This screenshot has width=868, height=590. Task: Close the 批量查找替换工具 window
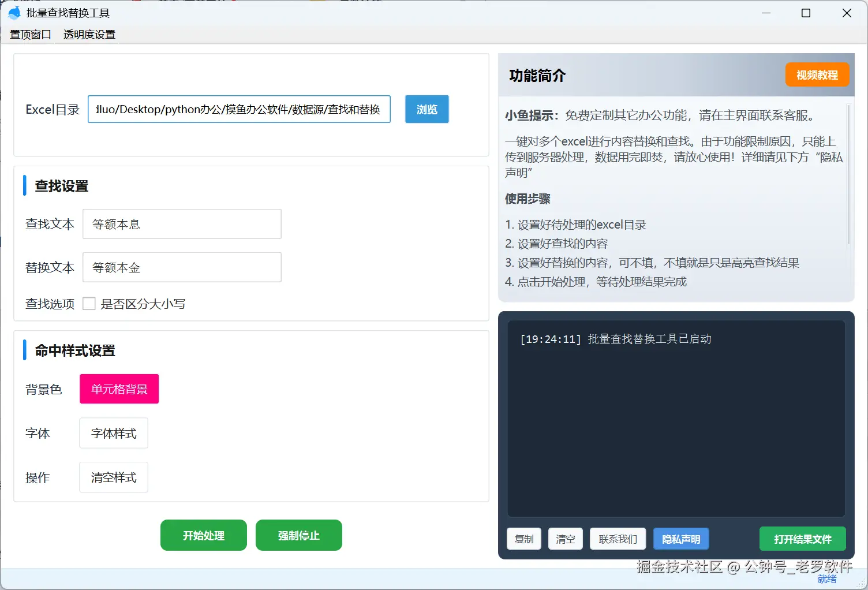847,13
